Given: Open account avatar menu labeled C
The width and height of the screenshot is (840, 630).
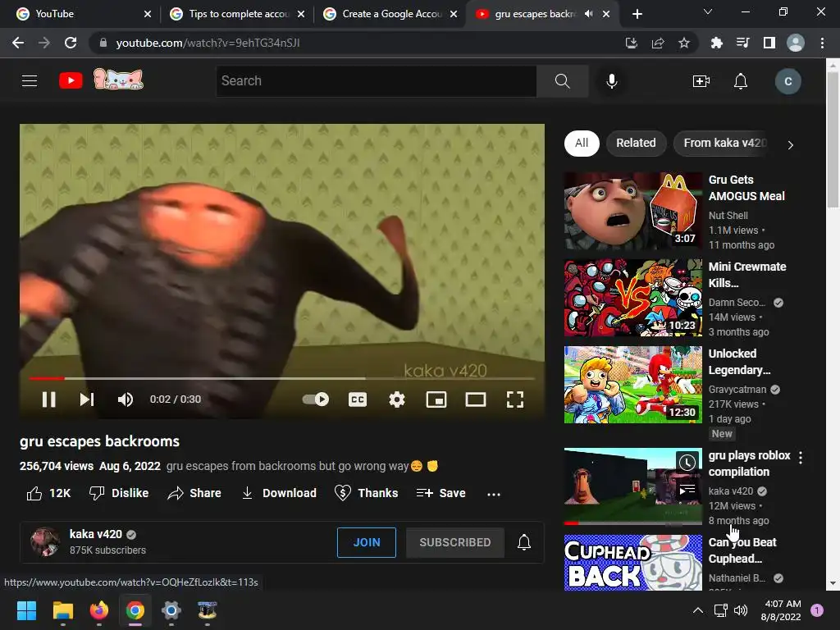Looking at the screenshot, I should pyautogui.click(x=787, y=81).
